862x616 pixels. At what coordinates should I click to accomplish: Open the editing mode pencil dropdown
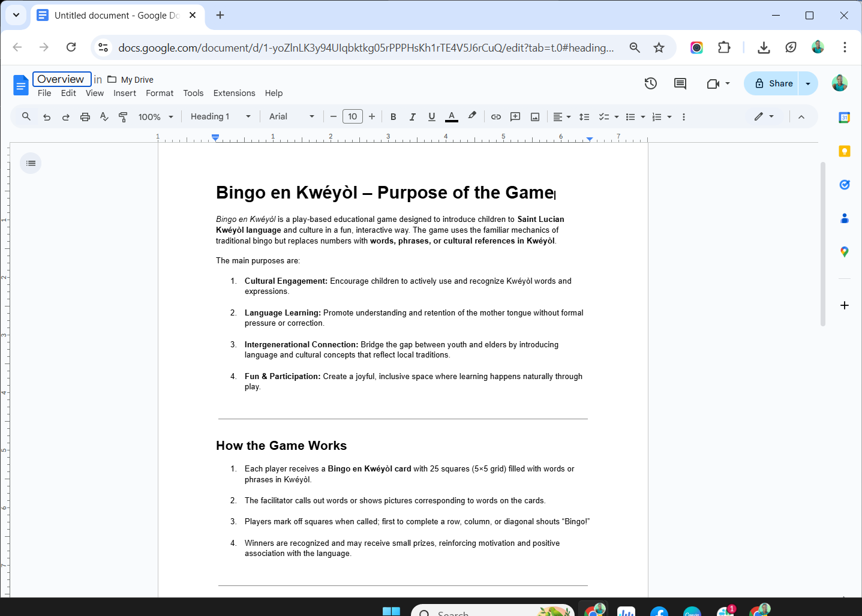point(764,116)
